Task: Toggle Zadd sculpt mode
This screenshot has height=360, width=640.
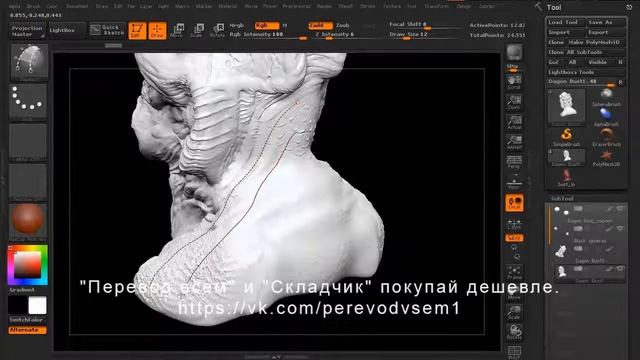Action: 320,25
